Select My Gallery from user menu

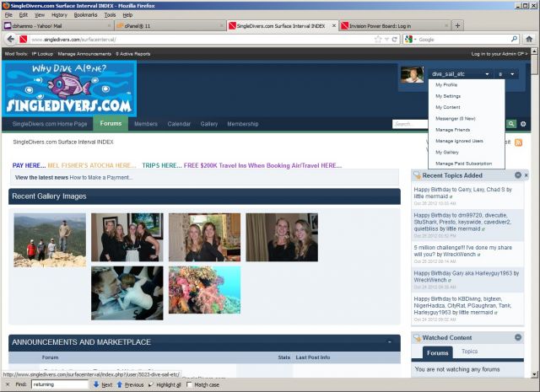(447, 152)
